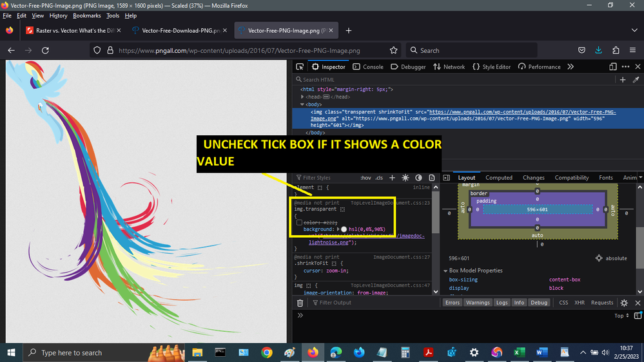Viewport: 644px width, 362px height.
Task: Highlight the .shrinkToFit selector icon
Action: pyautogui.click(x=334, y=263)
